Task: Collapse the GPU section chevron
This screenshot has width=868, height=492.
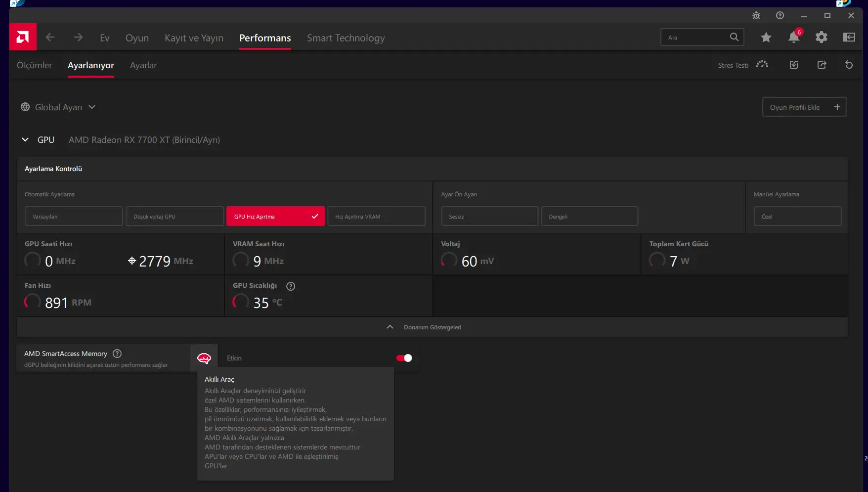Action: 25,140
